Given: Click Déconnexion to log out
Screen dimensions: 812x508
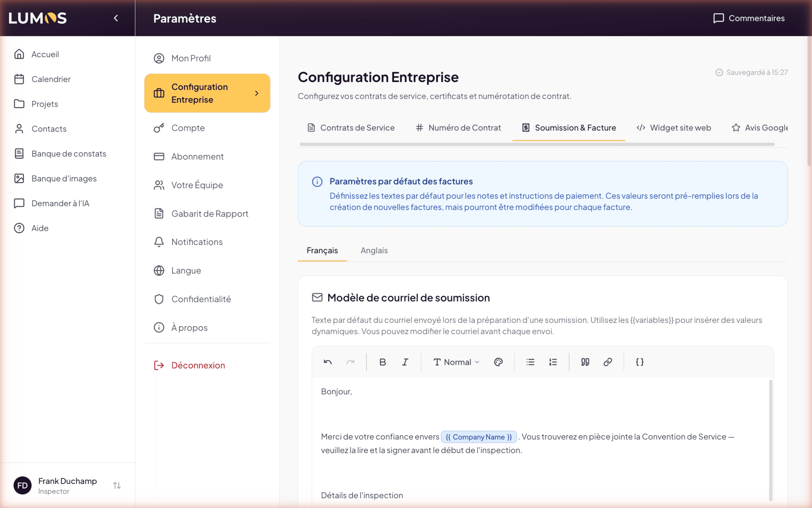Looking at the screenshot, I should (x=207, y=365).
